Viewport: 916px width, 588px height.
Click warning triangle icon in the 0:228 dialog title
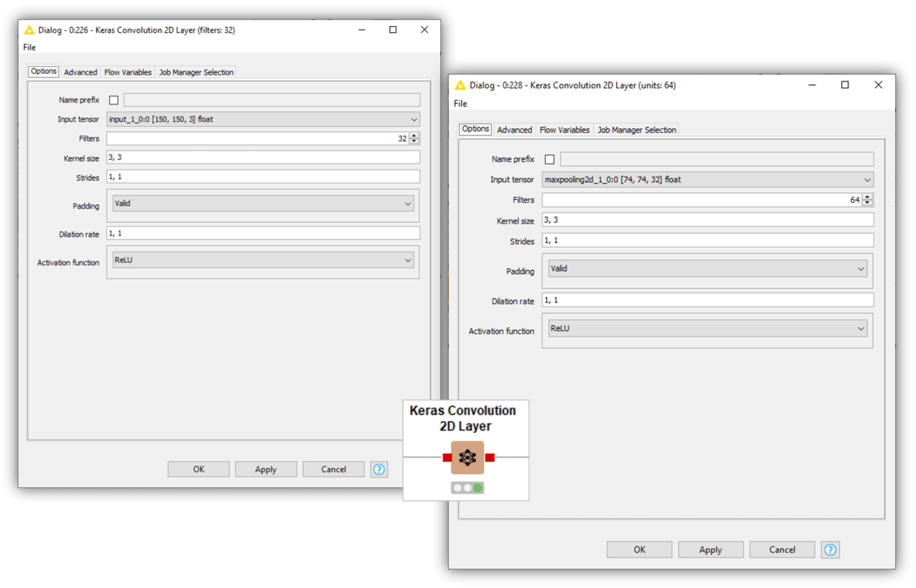click(x=460, y=85)
